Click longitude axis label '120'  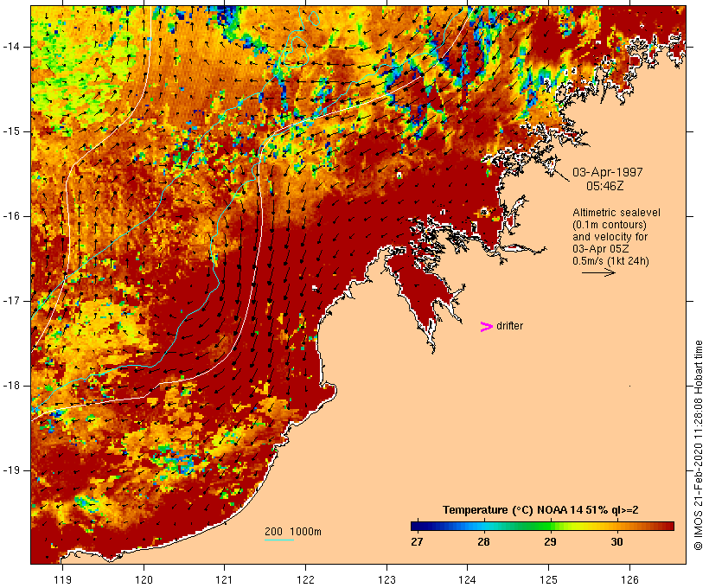coord(144,579)
